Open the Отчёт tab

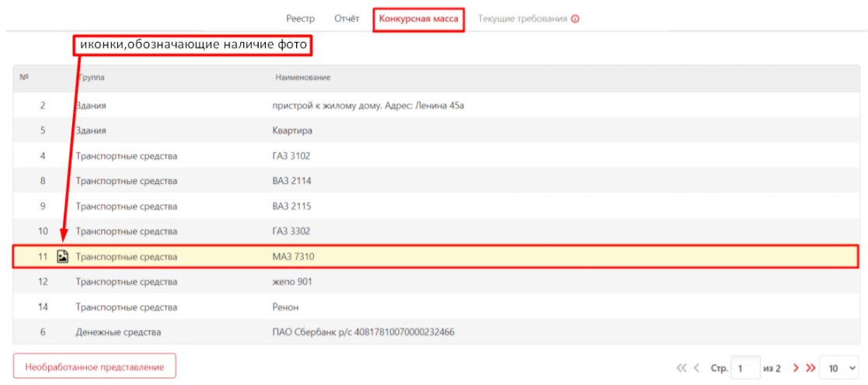click(x=347, y=19)
